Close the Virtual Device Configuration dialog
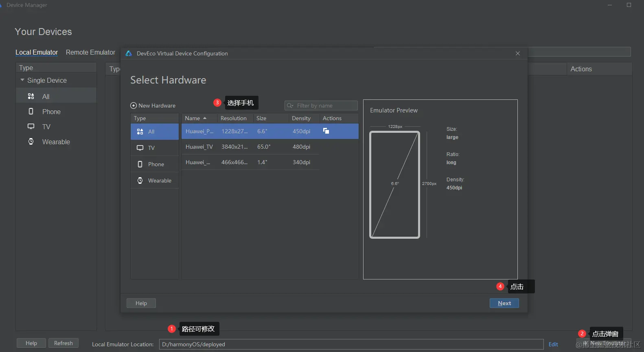Image resolution: width=644 pixels, height=352 pixels. [518, 53]
